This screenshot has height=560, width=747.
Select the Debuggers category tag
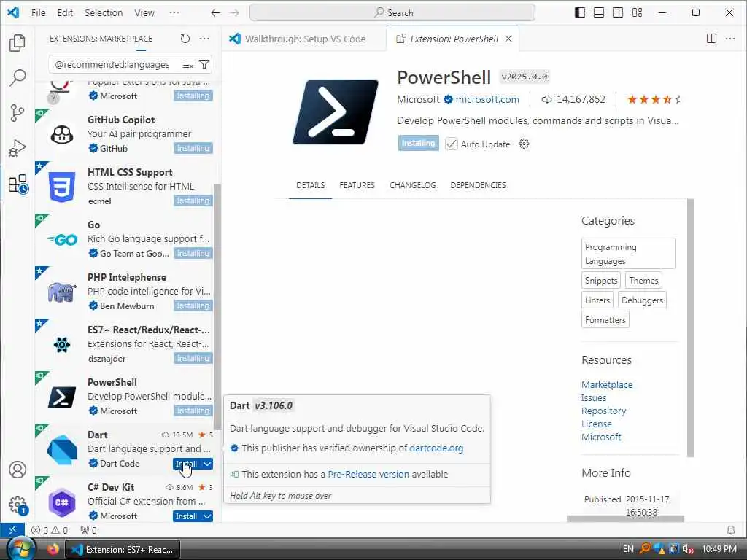tap(642, 300)
